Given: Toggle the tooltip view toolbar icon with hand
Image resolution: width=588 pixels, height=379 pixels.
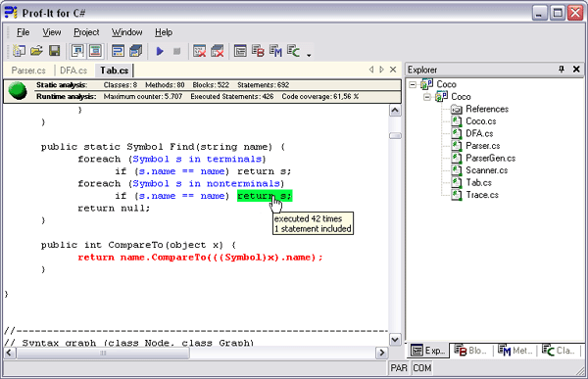Looking at the screenshot, I should click(77, 51).
